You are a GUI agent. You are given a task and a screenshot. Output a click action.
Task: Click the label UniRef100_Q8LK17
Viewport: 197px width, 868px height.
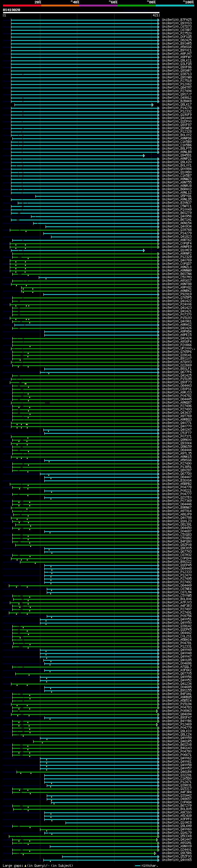coord(177,104)
